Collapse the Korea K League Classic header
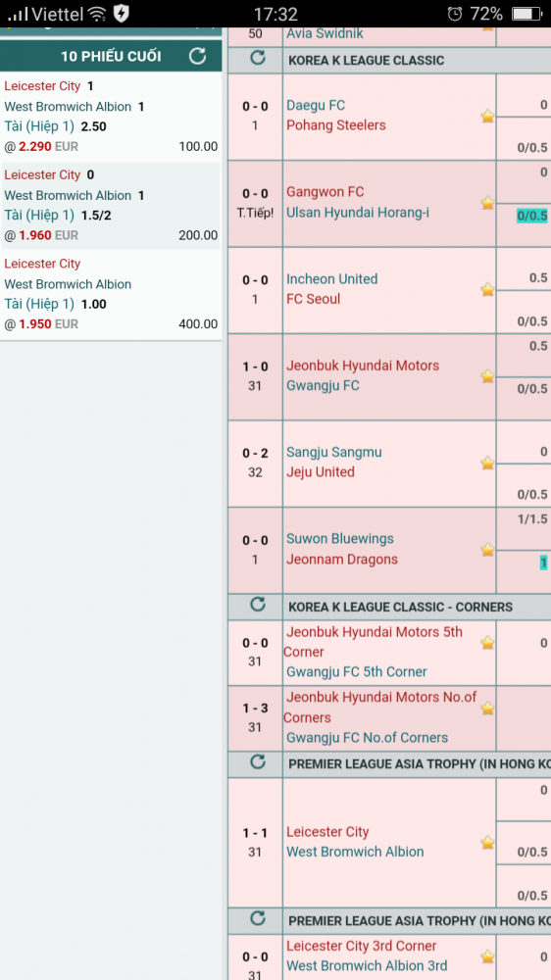This screenshot has height=980, width=551. click(367, 61)
